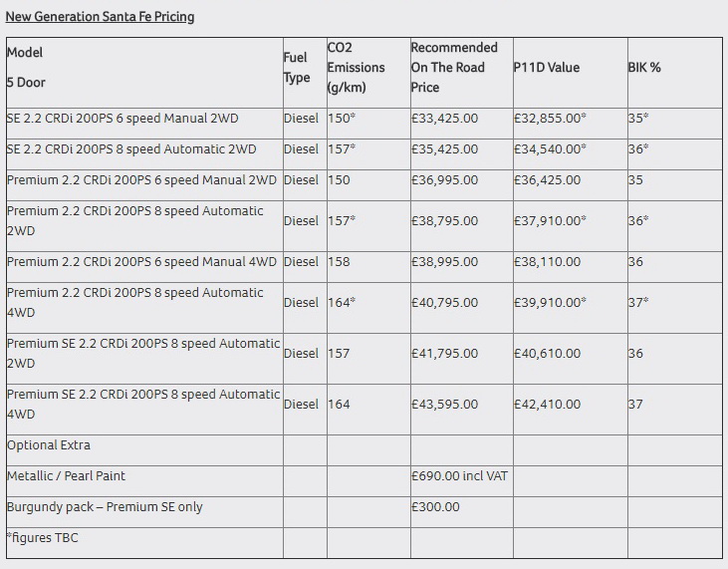Click the P11D Value column header
Screen dimensions: 728x569
[x=546, y=68]
